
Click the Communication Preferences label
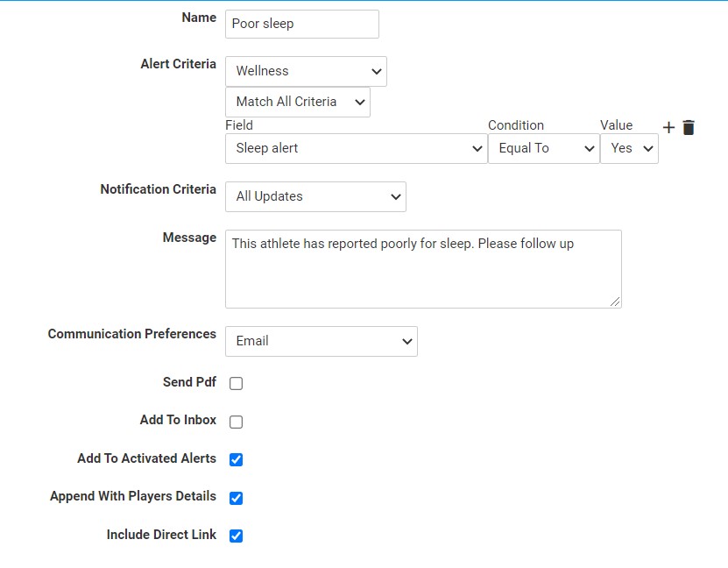[x=132, y=334]
